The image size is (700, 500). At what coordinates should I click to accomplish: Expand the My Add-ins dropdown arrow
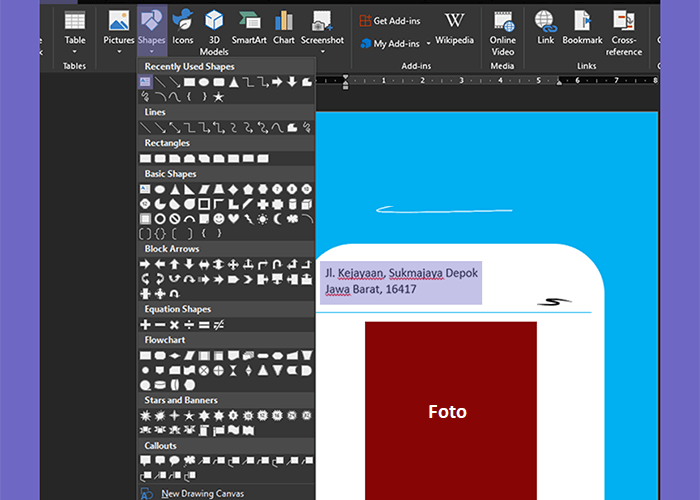tap(429, 44)
